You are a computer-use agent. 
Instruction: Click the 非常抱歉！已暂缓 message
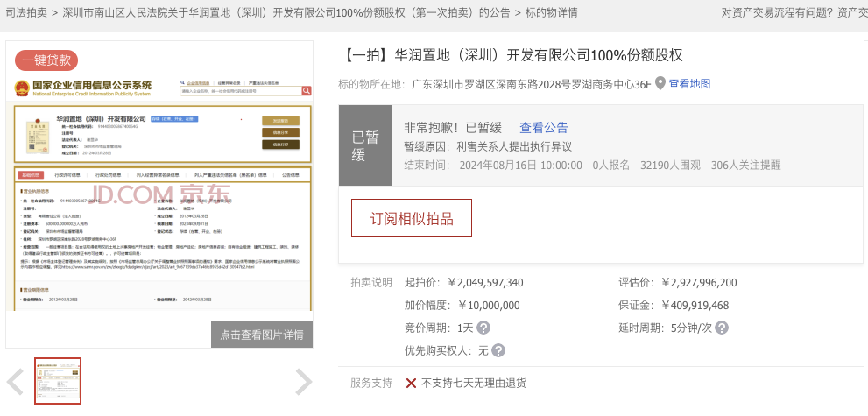coord(453,128)
